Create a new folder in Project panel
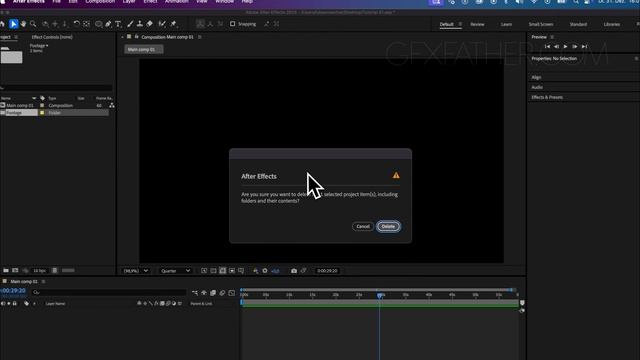This screenshot has width=640, height=360. tap(6, 270)
